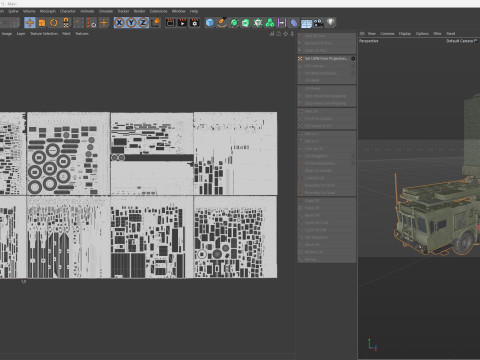The width and height of the screenshot is (480, 360).
Task: Open the Tracker menu
Action: click(123, 11)
